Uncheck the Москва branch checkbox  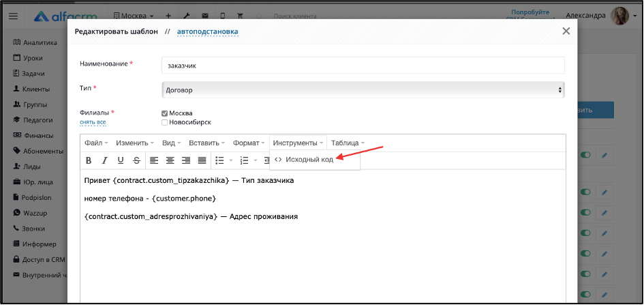pos(164,113)
